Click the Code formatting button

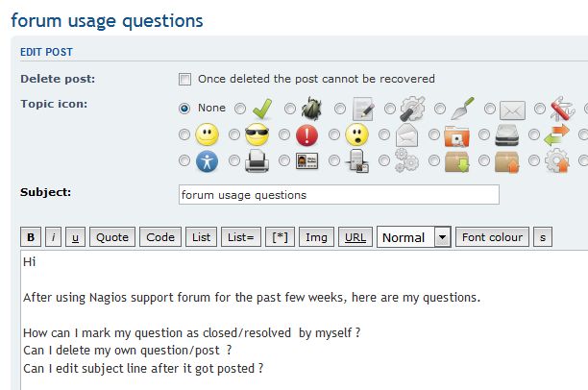160,237
